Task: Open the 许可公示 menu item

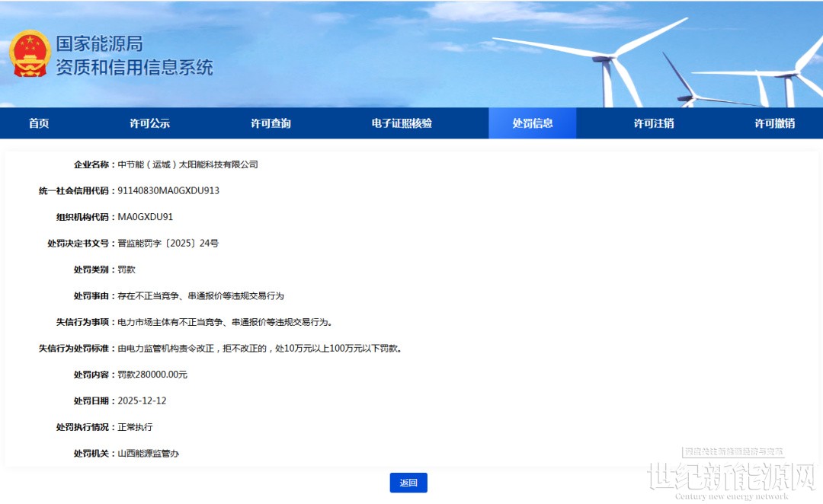Action: [x=149, y=123]
